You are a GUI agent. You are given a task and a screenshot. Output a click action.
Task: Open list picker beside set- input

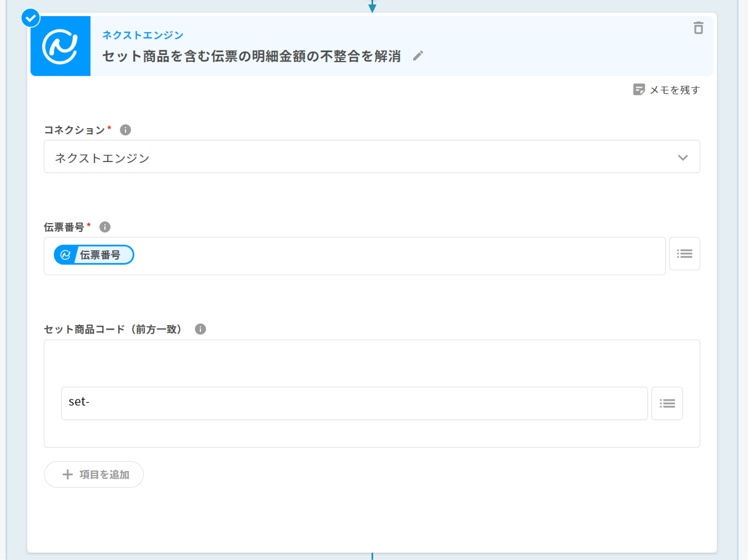[667, 403]
